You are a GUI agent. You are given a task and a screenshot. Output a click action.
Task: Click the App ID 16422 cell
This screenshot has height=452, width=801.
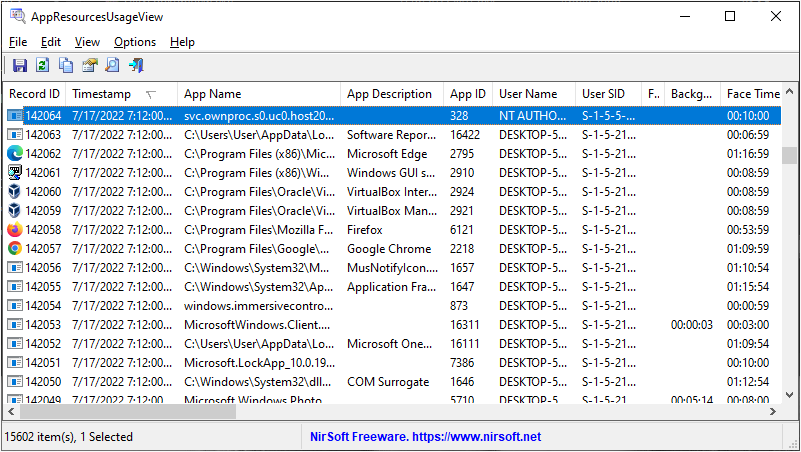(x=465, y=135)
